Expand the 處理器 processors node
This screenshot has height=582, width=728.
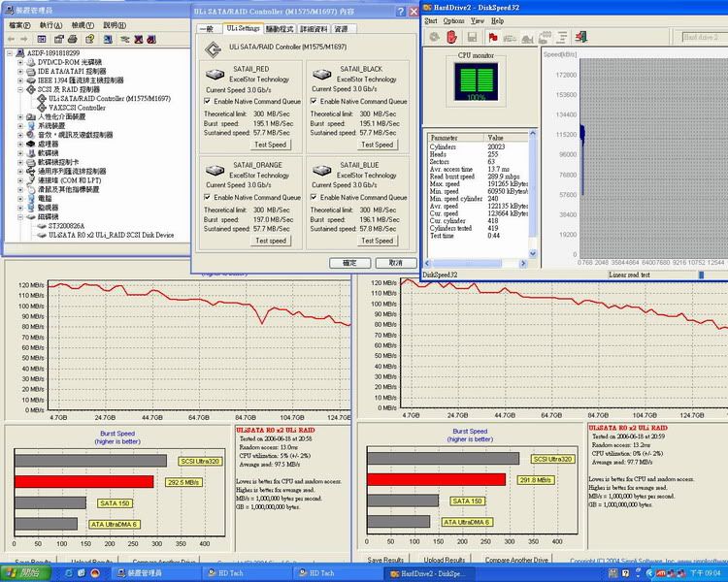[20, 145]
